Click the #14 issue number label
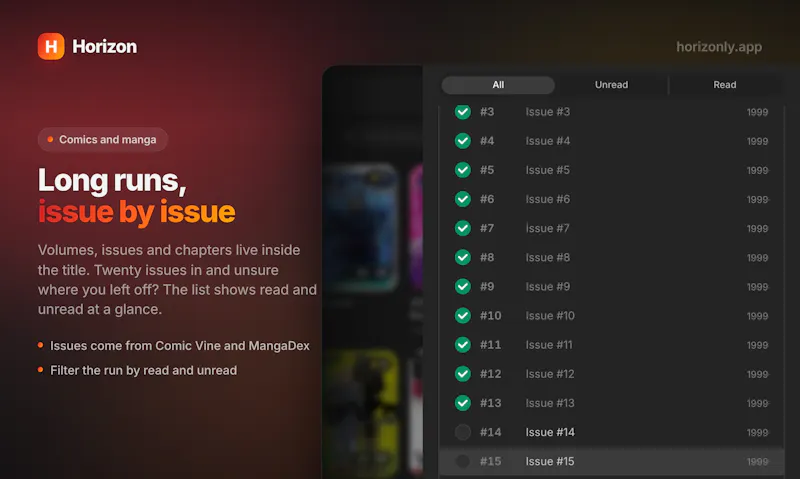800x479 pixels. (x=490, y=432)
